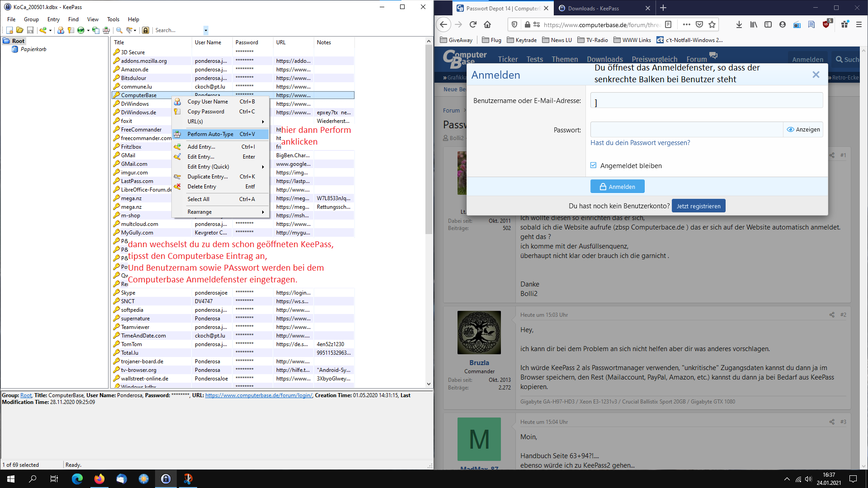868x488 pixels.
Task: Open KeePass from the Windows taskbar
Action: [x=166, y=479]
